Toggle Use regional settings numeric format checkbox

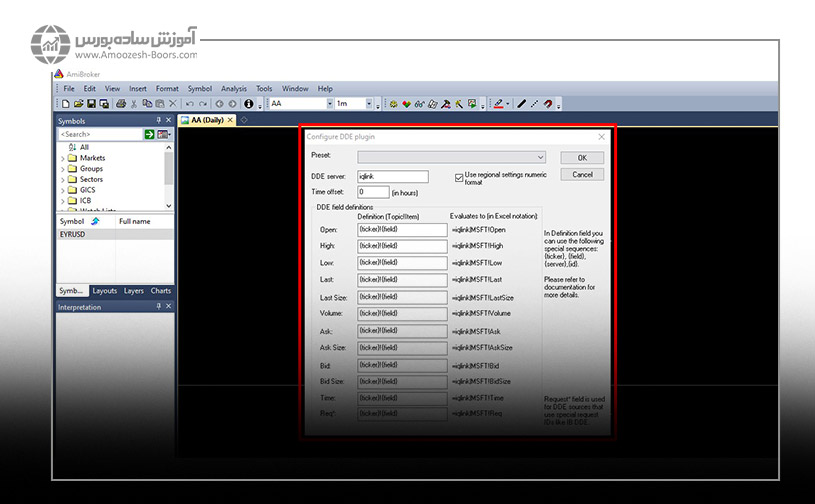(459, 177)
